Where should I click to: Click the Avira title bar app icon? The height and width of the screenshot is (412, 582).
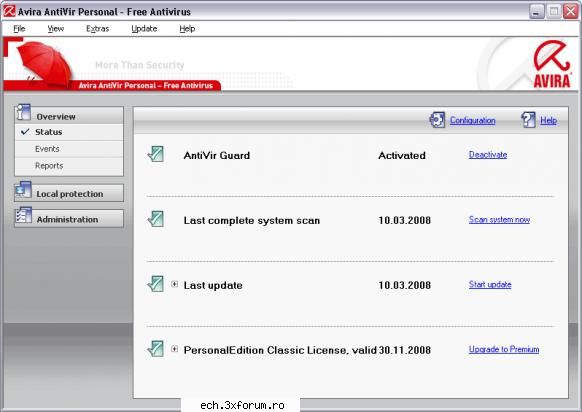pos(9,11)
